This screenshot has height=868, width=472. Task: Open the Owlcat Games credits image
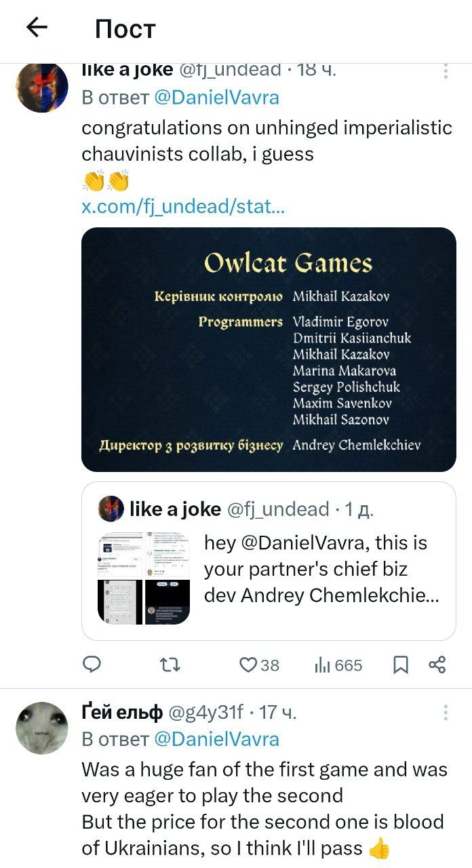[269, 349]
